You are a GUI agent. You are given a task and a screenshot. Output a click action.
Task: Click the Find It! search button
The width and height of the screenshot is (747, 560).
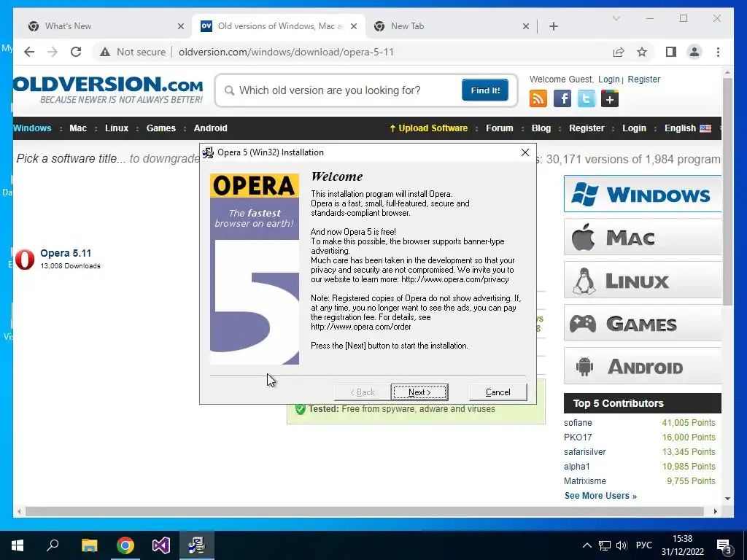[485, 90]
